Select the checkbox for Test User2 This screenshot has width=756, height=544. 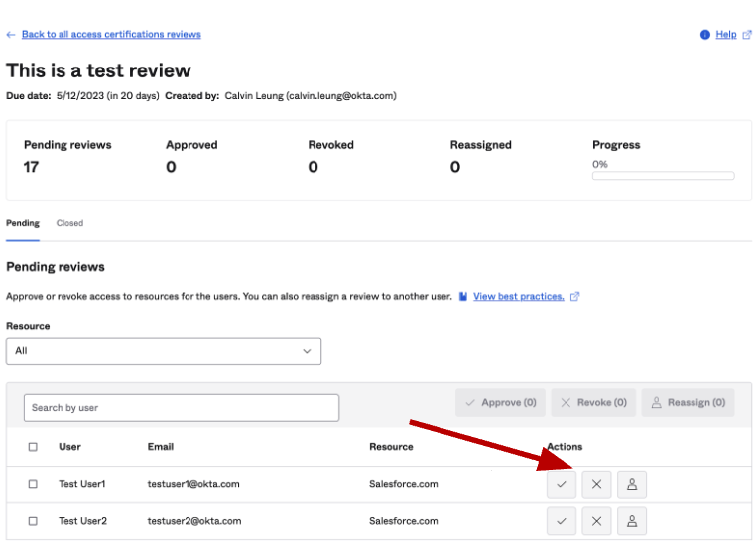(x=33, y=521)
